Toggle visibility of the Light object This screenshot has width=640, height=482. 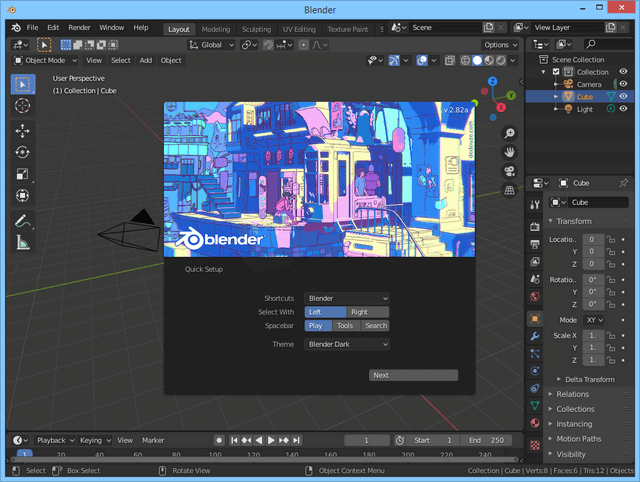pyautogui.click(x=623, y=109)
